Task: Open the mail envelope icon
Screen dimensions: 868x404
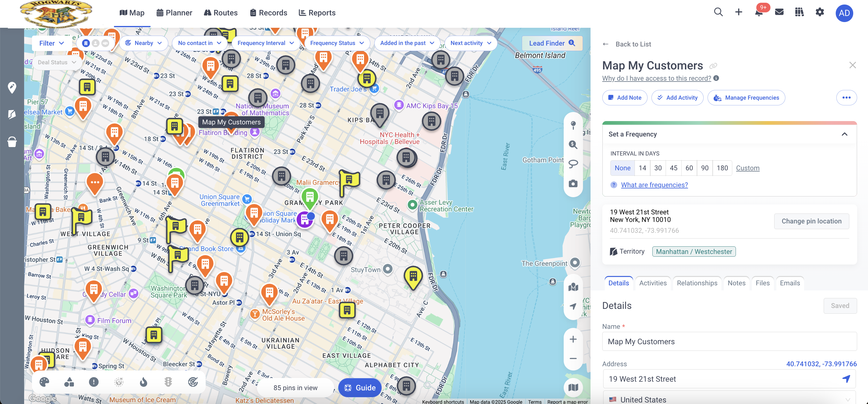Action: (779, 12)
